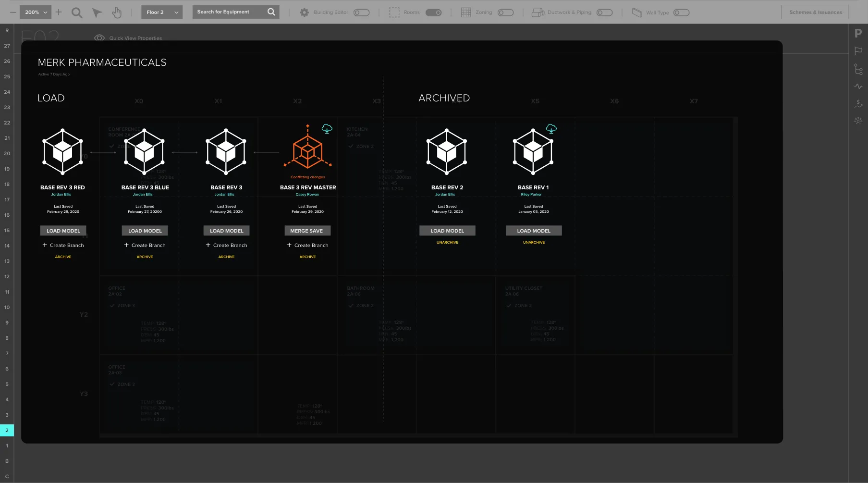Toggle Quick View Properties eye icon
The image size is (868, 483).
tap(99, 38)
